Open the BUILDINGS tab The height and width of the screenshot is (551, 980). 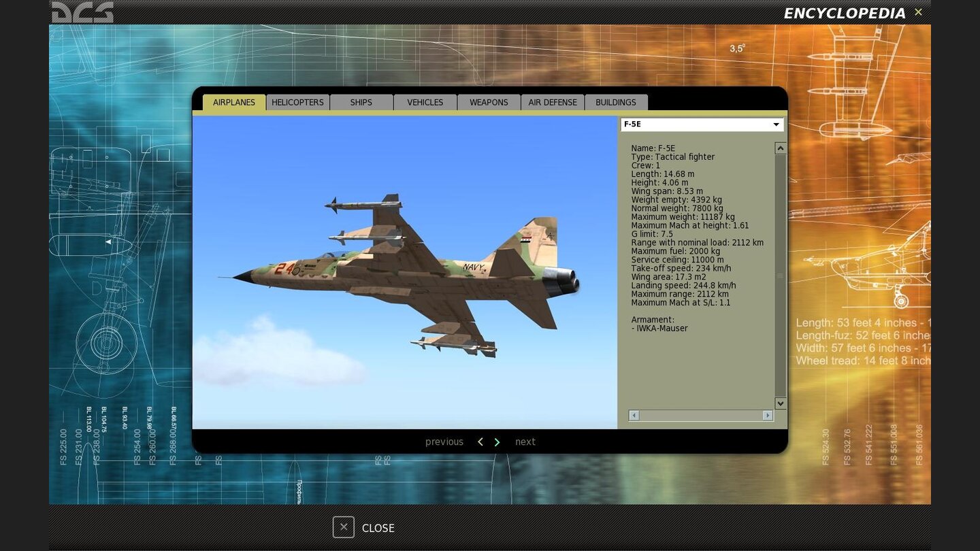coord(616,102)
